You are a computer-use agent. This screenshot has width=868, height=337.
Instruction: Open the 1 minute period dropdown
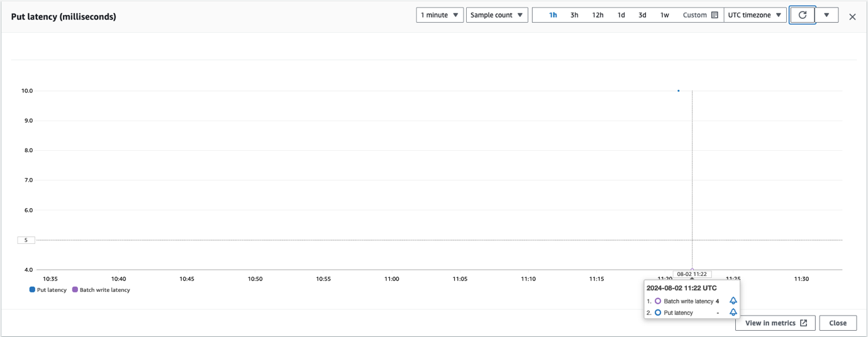[439, 15]
